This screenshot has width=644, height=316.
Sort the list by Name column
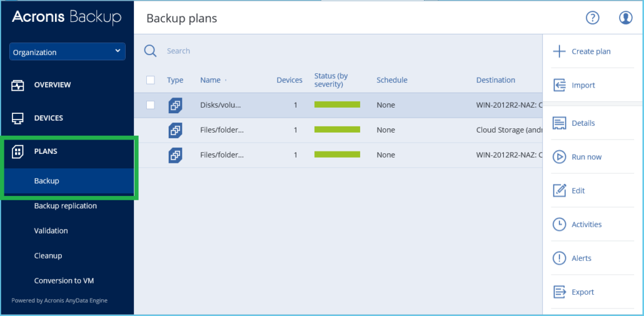click(x=211, y=80)
